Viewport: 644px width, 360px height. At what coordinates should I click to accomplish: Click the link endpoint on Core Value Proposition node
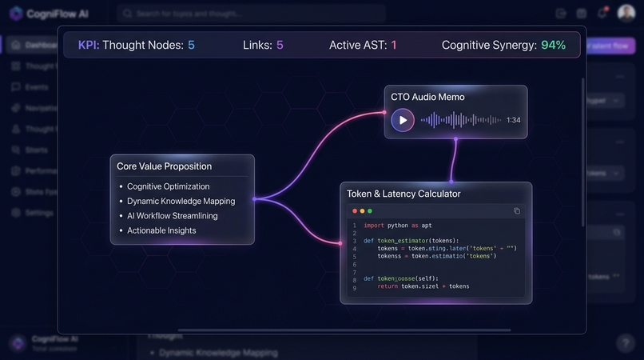pyautogui.click(x=255, y=199)
